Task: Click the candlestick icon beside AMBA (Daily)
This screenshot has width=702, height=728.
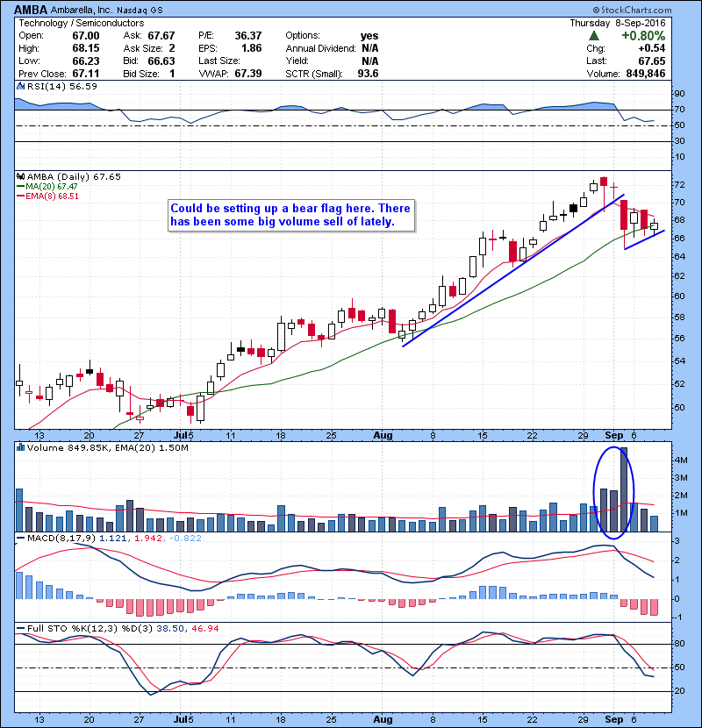Action: [20, 177]
